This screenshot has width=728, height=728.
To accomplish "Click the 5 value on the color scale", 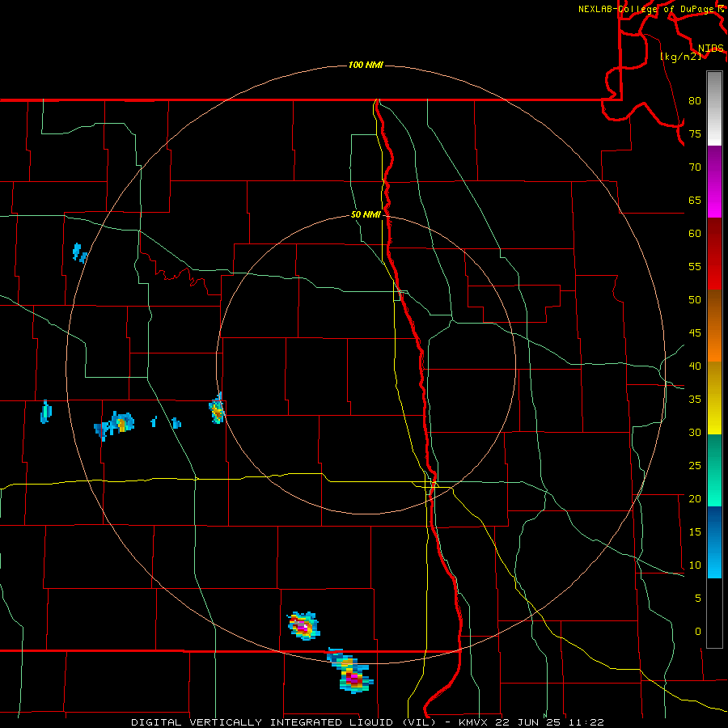I will pos(698,599).
